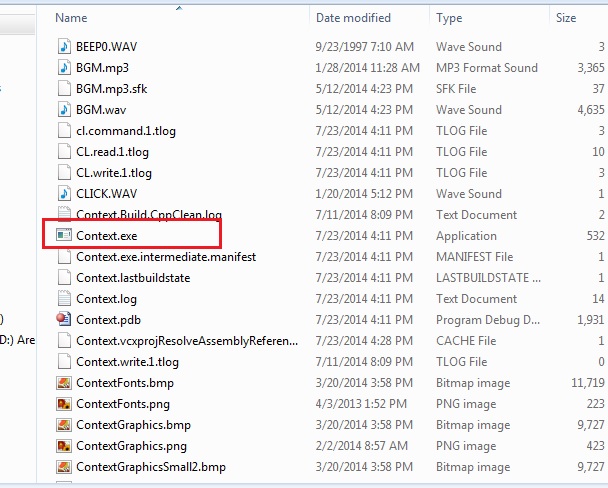This screenshot has width=608, height=488.
Task: Click the Context.exe application icon
Action: (64, 236)
